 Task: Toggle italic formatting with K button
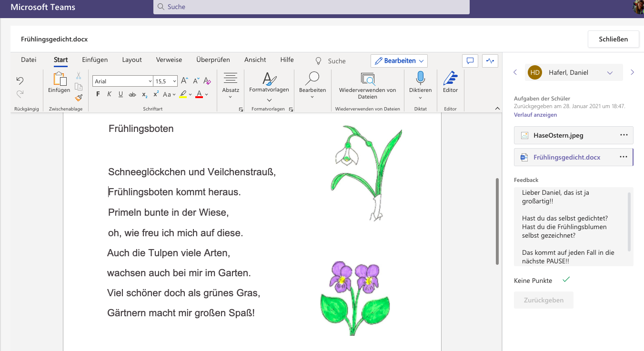click(x=109, y=94)
